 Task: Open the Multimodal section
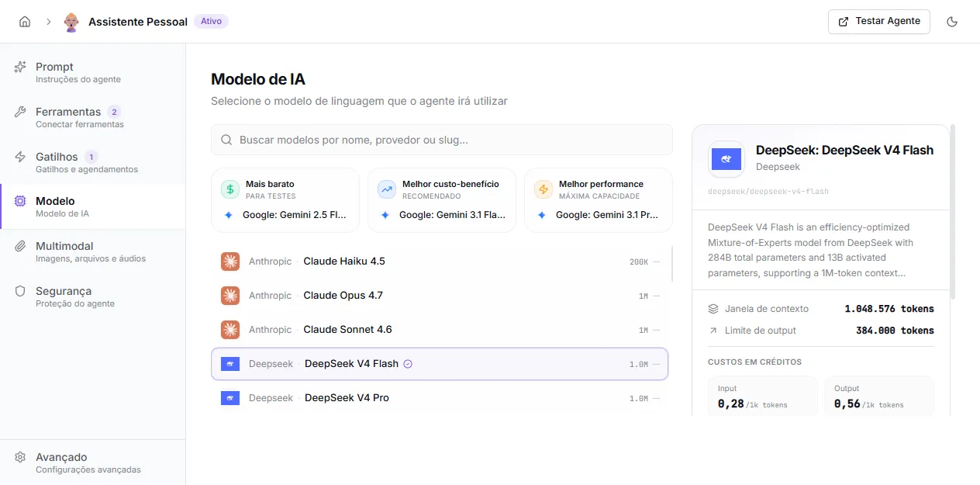click(x=93, y=251)
